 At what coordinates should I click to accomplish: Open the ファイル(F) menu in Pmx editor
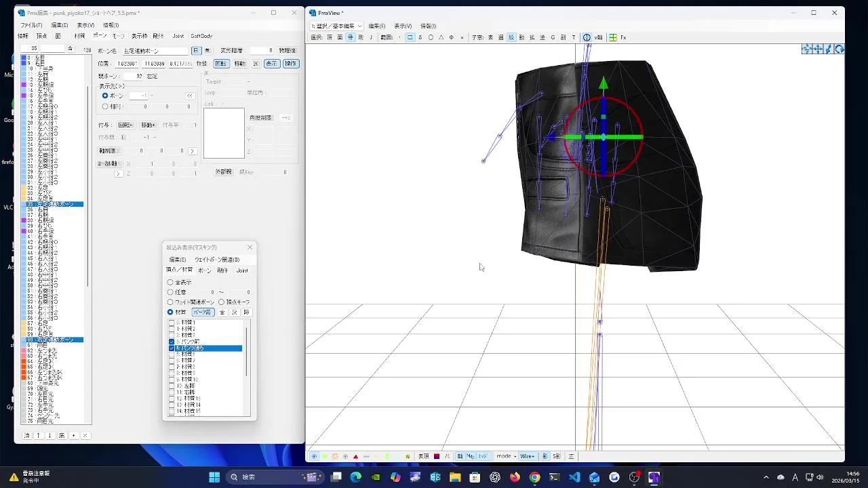pyautogui.click(x=31, y=25)
